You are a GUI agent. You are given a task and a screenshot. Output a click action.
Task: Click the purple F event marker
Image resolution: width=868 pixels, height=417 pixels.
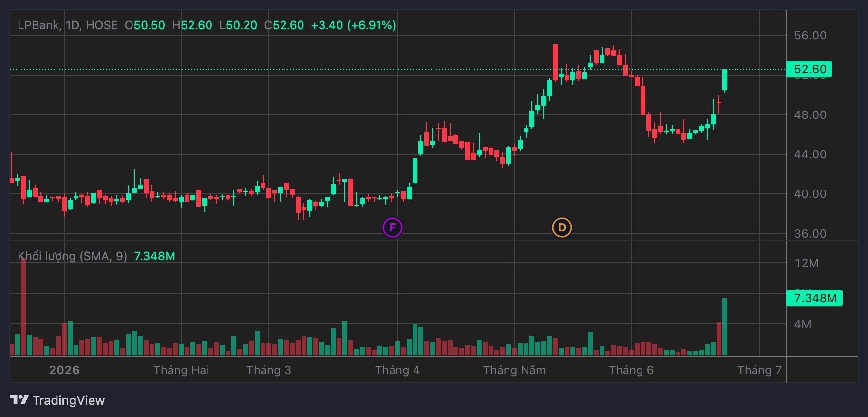[x=392, y=227]
